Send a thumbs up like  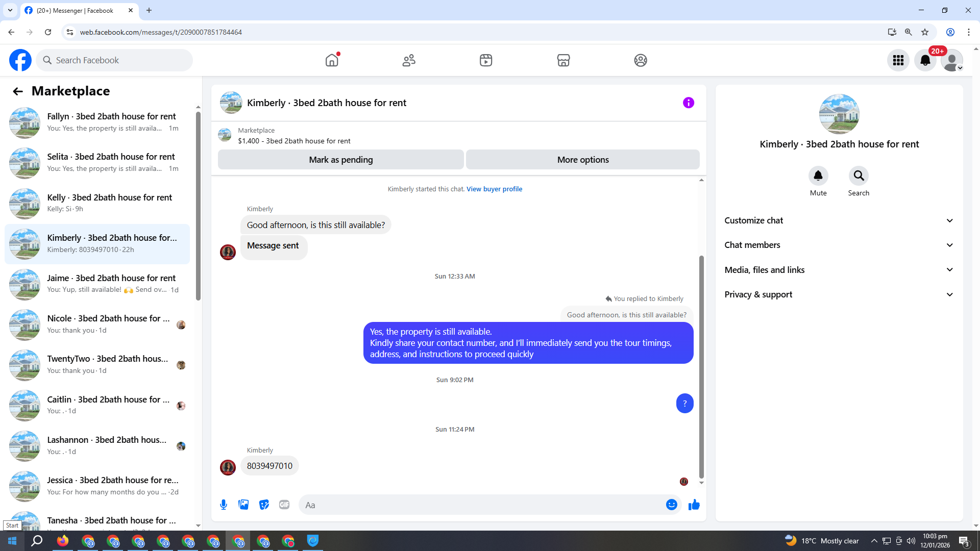(694, 505)
